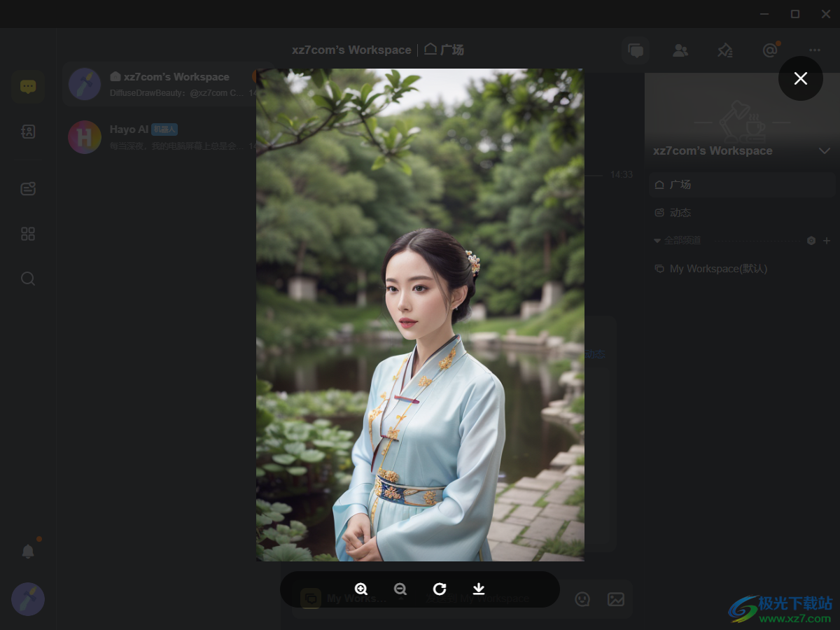
Task: Zoom in on the previewed image
Action: pyautogui.click(x=361, y=589)
